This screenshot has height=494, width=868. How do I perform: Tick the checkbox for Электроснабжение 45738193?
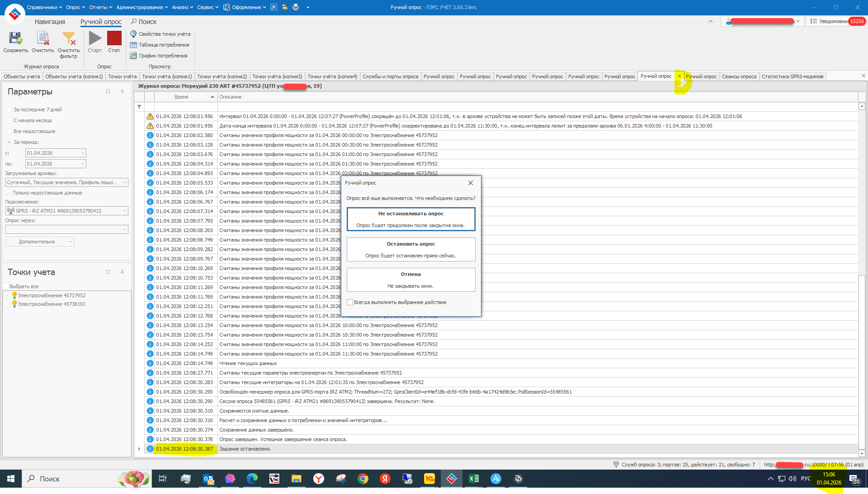click(7, 304)
